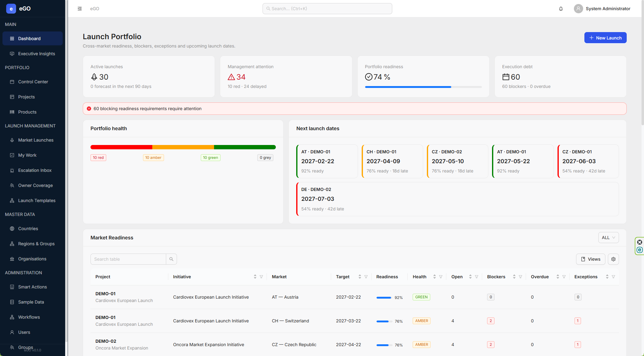Click the Health column filter icon
The width and height of the screenshot is (644, 356).
click(441, 277)
